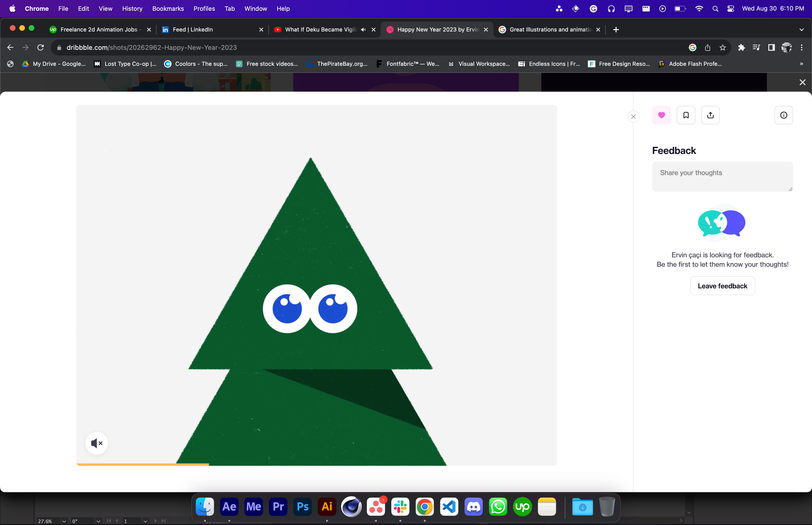Like the shot with the heart icon
This screenshot has height=525, width=812.
(661, 116)
